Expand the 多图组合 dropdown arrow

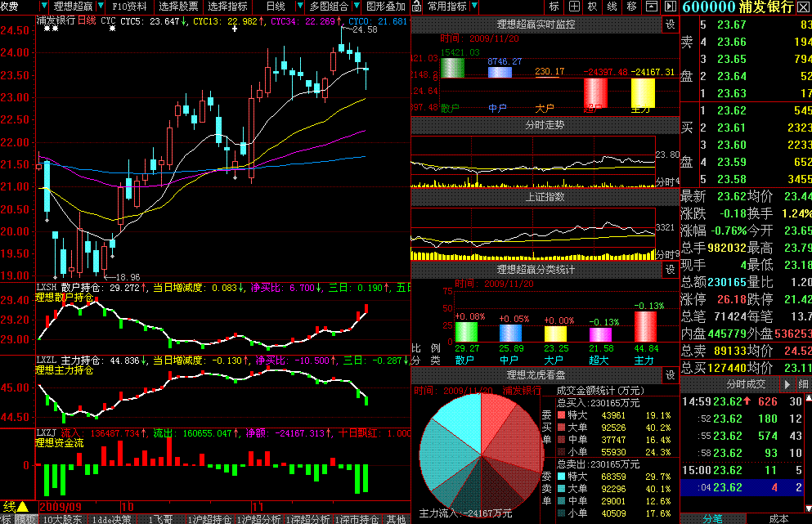(357, 7)
